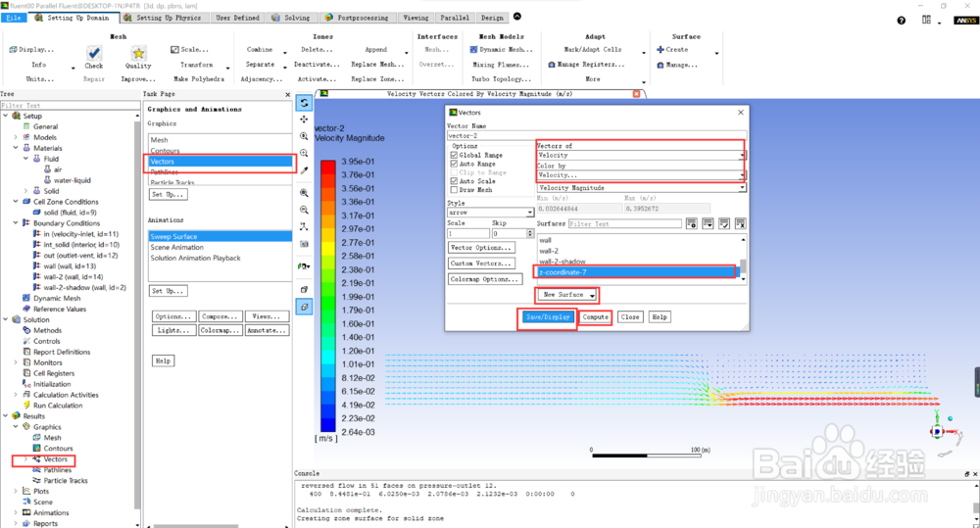Click the Surfaces Filter Text field
This screenshot has height=528, width=980.
tap(625, 223)
